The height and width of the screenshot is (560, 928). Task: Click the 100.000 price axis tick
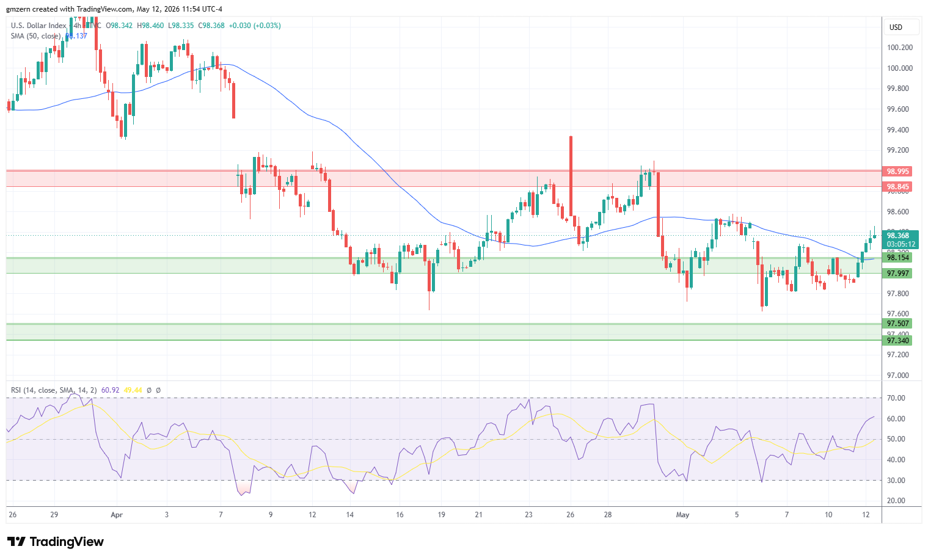[x=900, y=68]
